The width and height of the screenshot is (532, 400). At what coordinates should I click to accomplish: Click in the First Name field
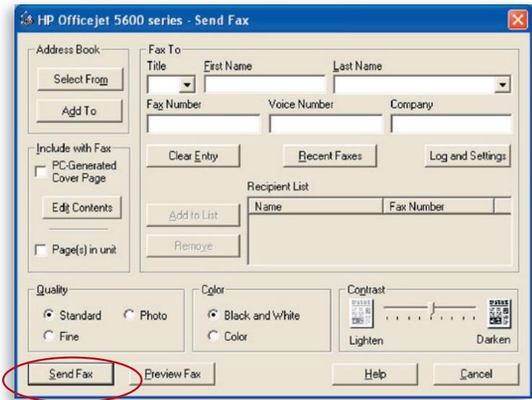265,84
